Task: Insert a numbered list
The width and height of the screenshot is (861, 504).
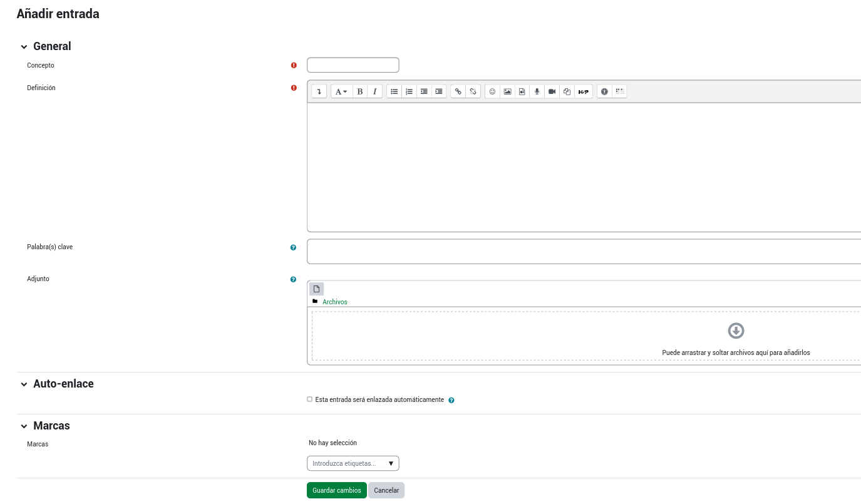Action: pyautogui.click(x=409, y=91)
